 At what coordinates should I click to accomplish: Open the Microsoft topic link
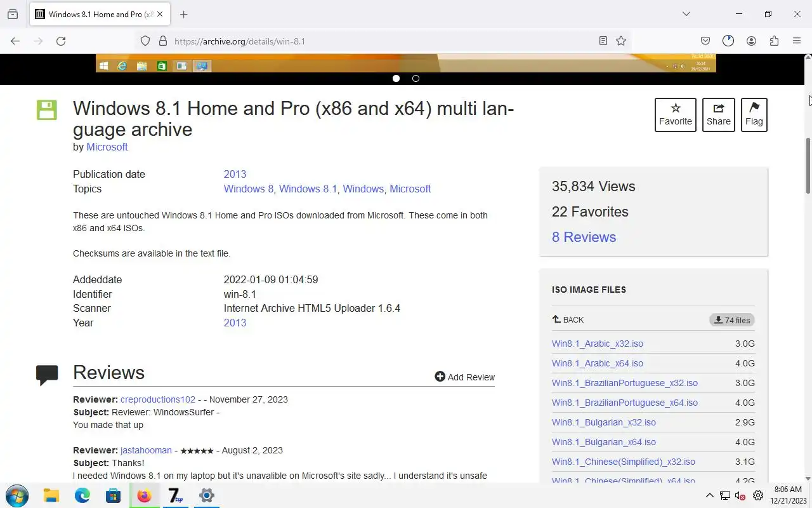tap(410, 189)
